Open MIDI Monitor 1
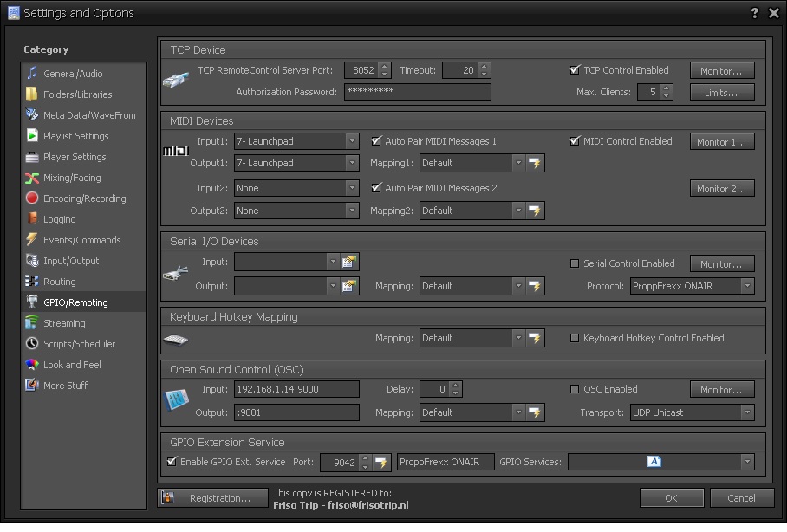Screen dimensions: 787x532 [x=722, y=142]
